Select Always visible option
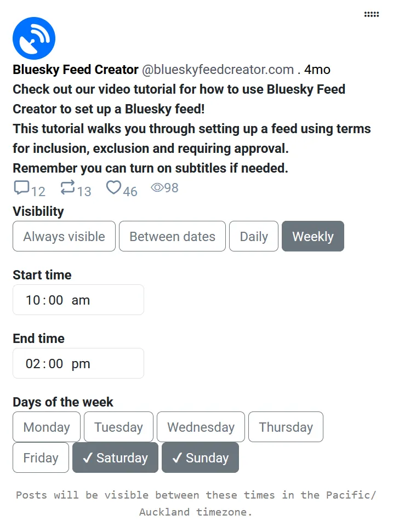 tap(64, 236)
